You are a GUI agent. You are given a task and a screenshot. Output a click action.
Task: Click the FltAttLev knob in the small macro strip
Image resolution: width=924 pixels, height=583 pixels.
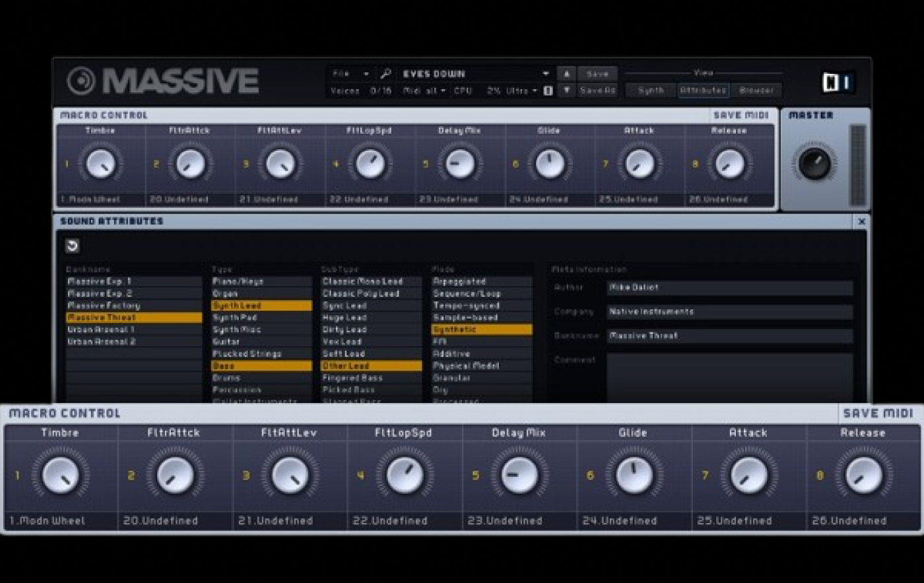tap(280, 164)
